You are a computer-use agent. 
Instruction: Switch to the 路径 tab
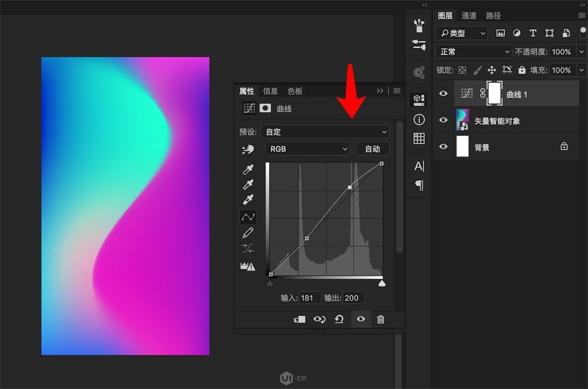[x=493, y=16]
